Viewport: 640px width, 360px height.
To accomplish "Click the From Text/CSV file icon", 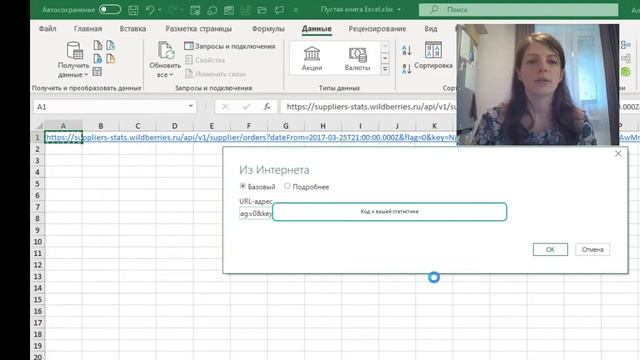I will point(98,45).
